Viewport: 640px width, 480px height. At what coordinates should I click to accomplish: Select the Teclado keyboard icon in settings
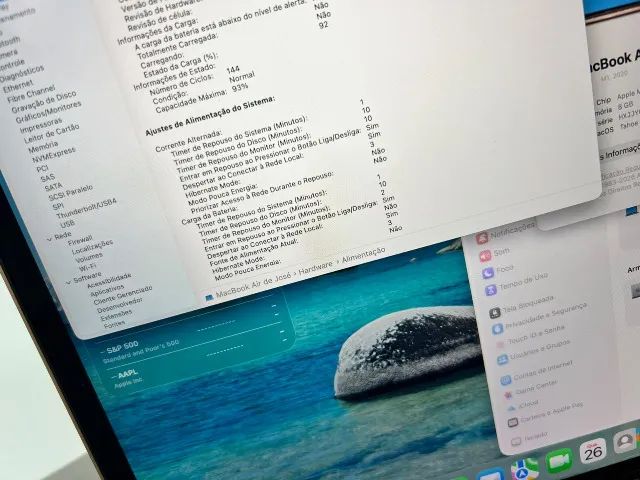pos(516,441)
